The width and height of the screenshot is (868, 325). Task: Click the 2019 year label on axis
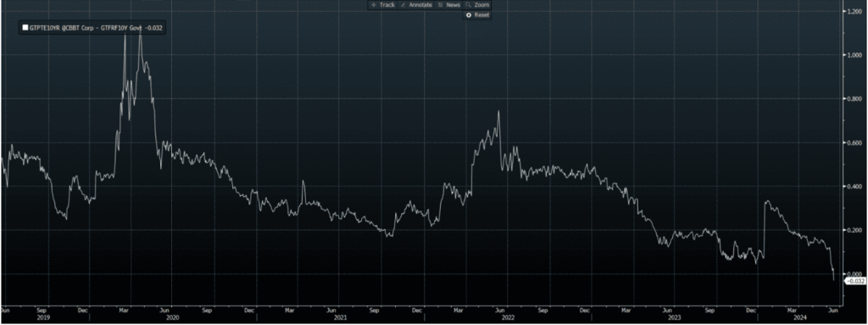coord(42,318)
